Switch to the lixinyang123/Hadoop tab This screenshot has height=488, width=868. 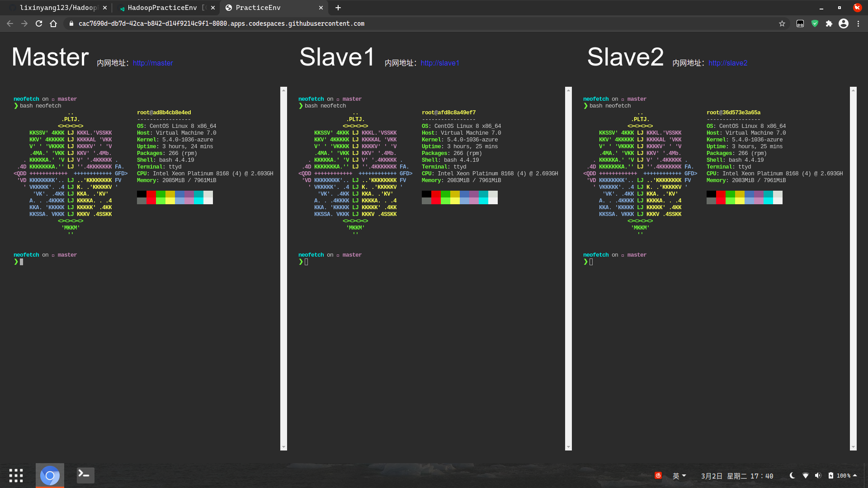(58, 8)
